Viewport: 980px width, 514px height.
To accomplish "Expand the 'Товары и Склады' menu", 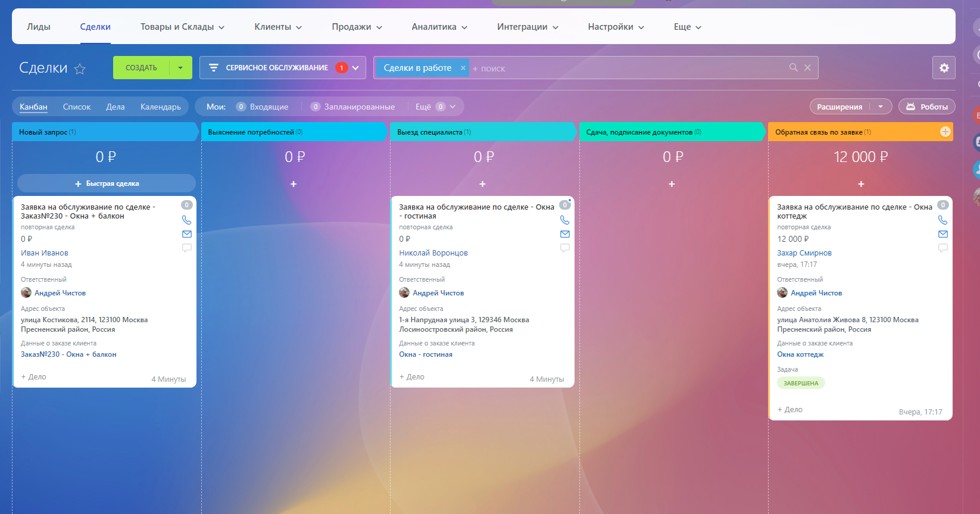I will point(182,27).
